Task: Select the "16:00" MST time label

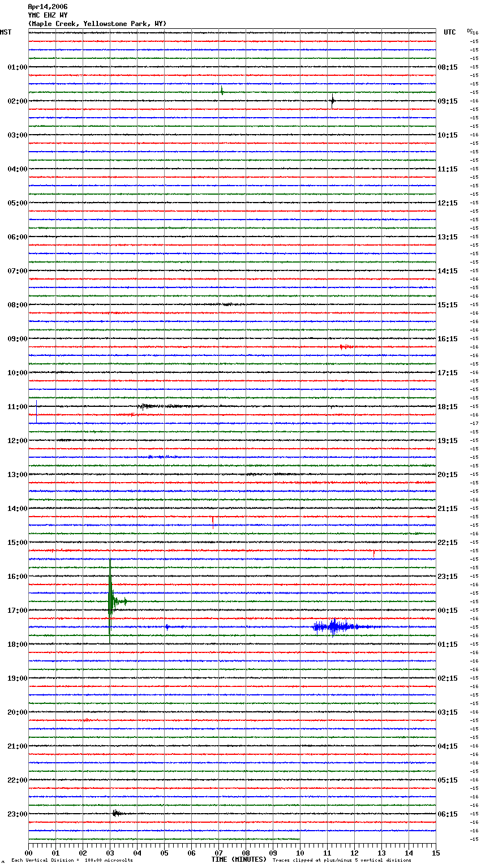Action: pos(18,577)
